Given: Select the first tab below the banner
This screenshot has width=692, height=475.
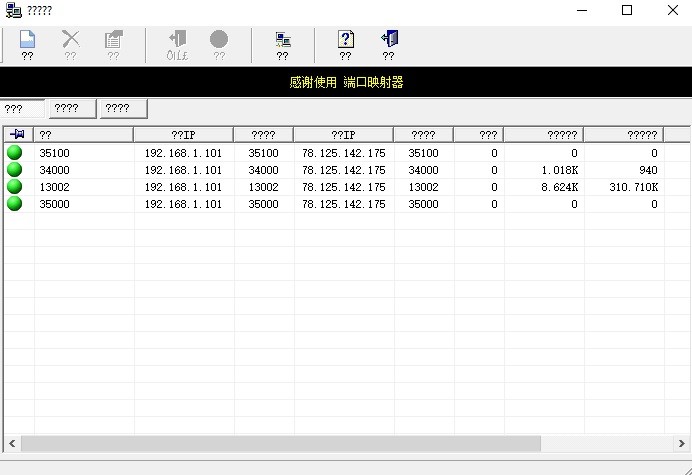Looking at the screenshot, I should (22, 108).
